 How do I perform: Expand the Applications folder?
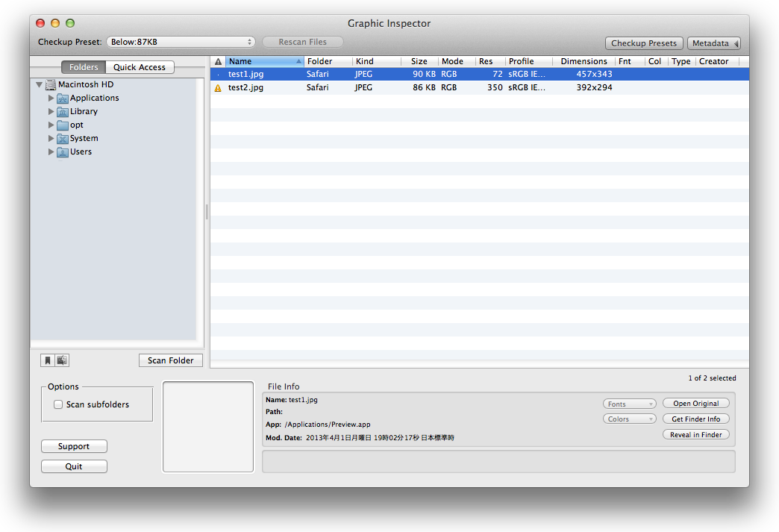tap(51, 98)
